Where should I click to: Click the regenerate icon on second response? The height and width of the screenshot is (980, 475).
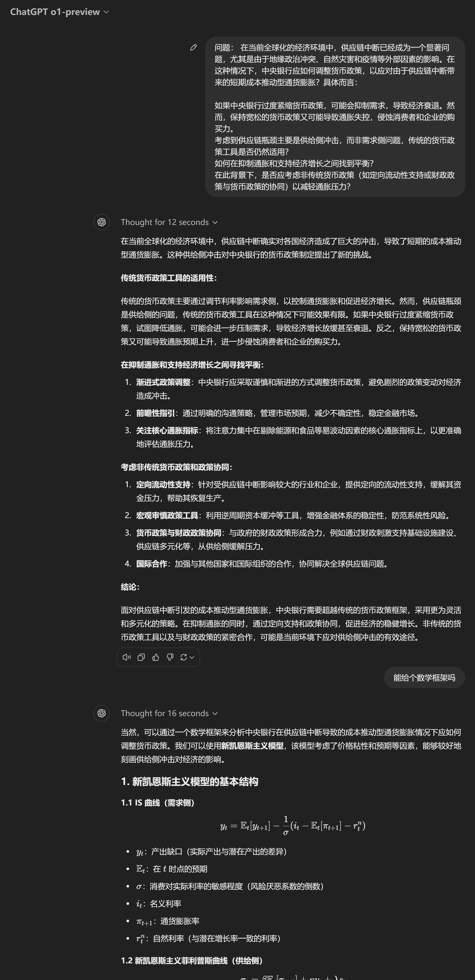pyautogui.click(x=185, y=657)
